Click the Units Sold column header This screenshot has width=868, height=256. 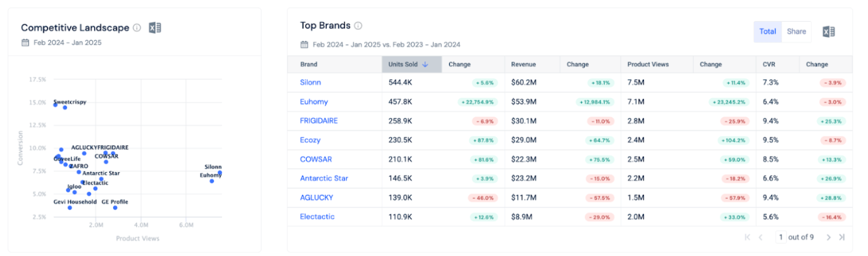pyautogui.click(x=411, y=64)
